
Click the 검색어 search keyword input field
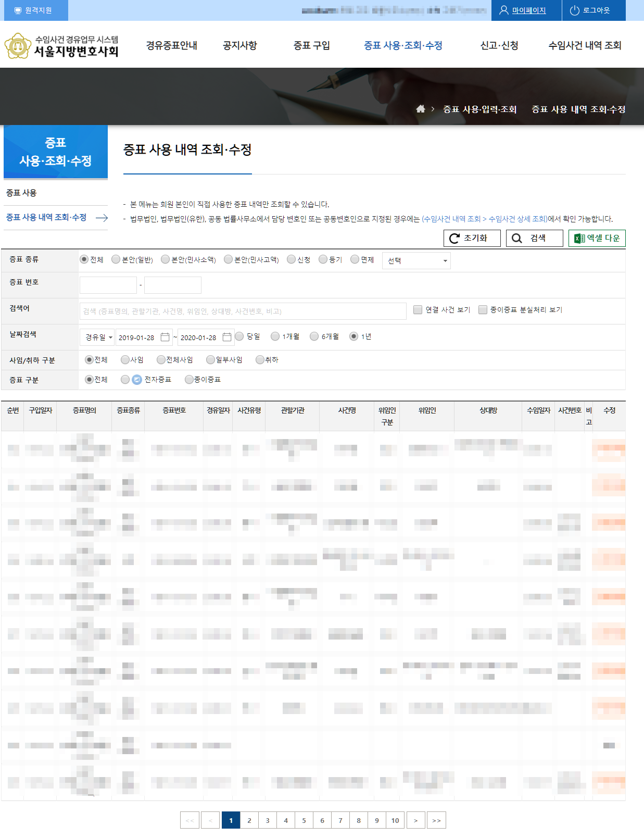[243, 311]
